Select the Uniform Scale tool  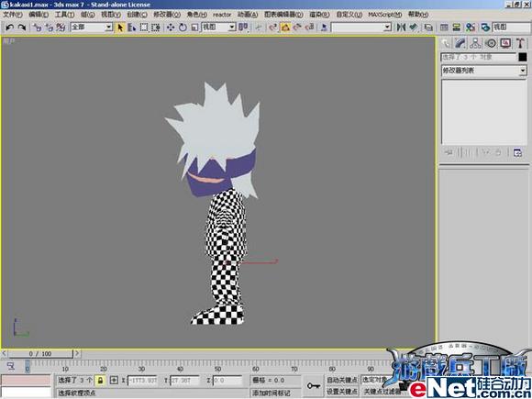click(194, 28)
